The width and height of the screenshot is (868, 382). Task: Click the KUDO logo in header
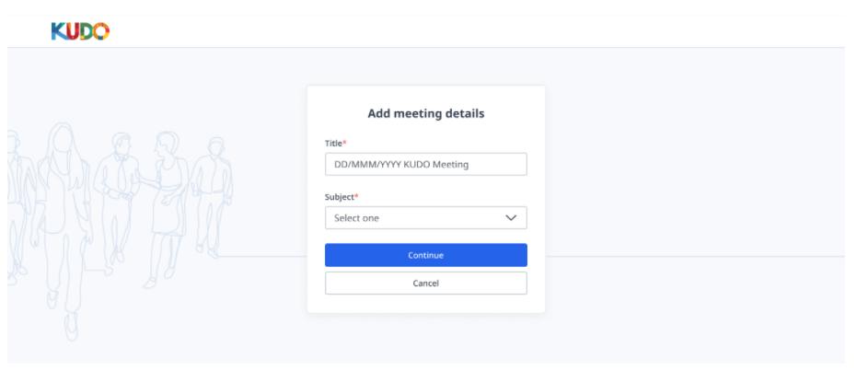click(x=80, y=31)
